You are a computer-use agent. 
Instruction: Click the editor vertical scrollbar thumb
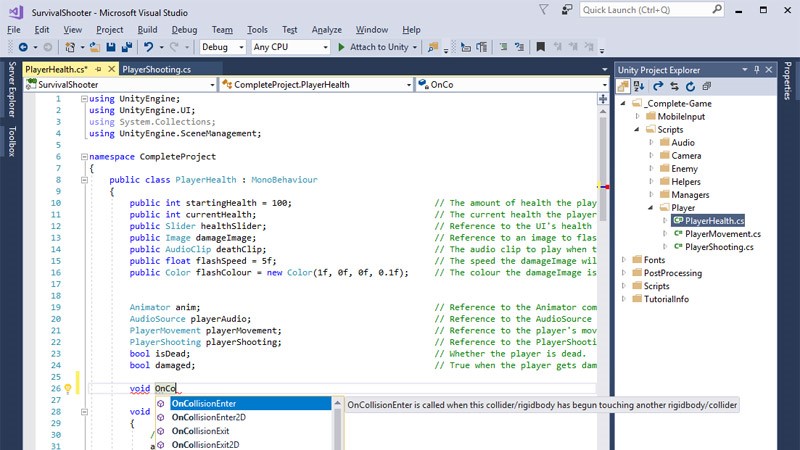[x=603, y=168]
